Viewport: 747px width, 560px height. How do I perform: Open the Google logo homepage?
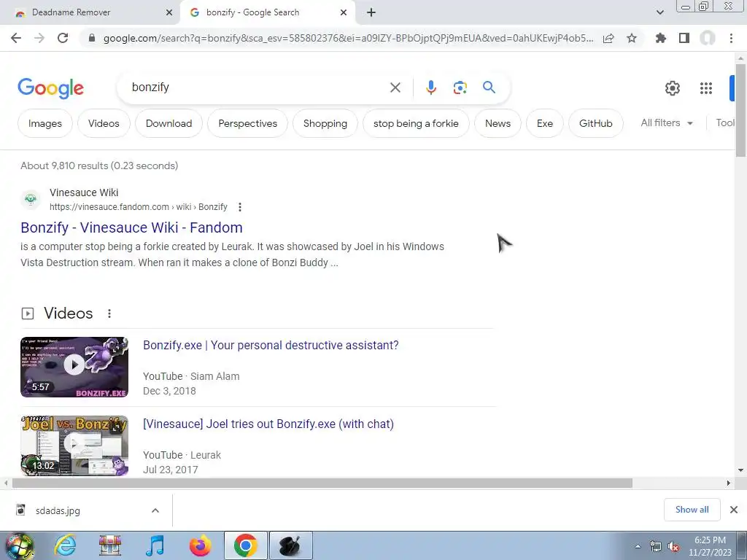(50, 88)
